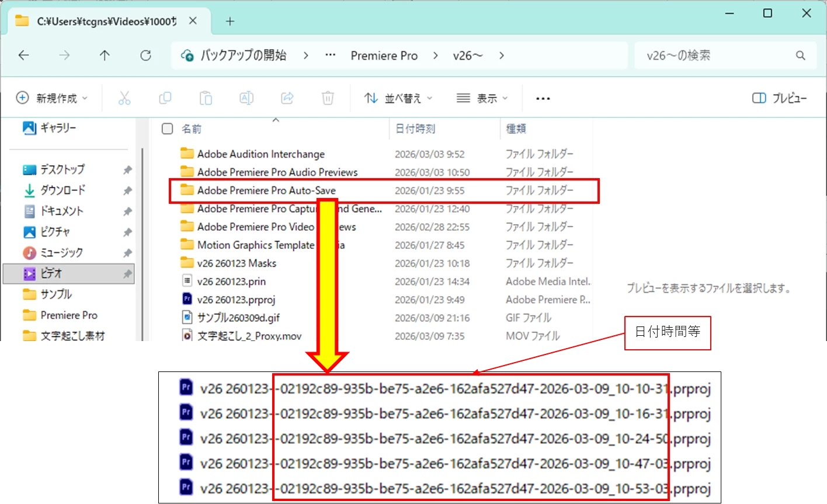
Task: Open Documents in the sidebar
Action: [53, 211]
